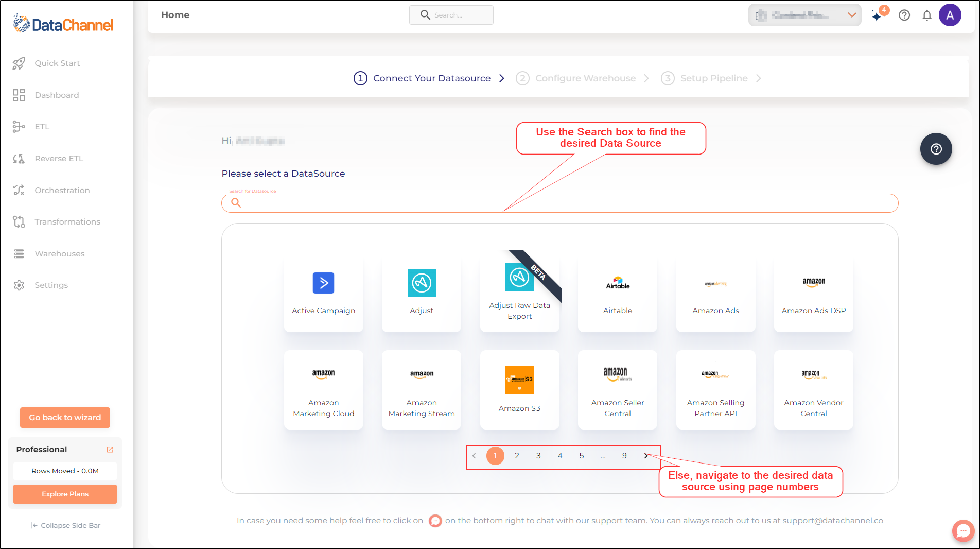Click the Rows Moved - 0.0M field
980x549 pixels.
[65, 471]
